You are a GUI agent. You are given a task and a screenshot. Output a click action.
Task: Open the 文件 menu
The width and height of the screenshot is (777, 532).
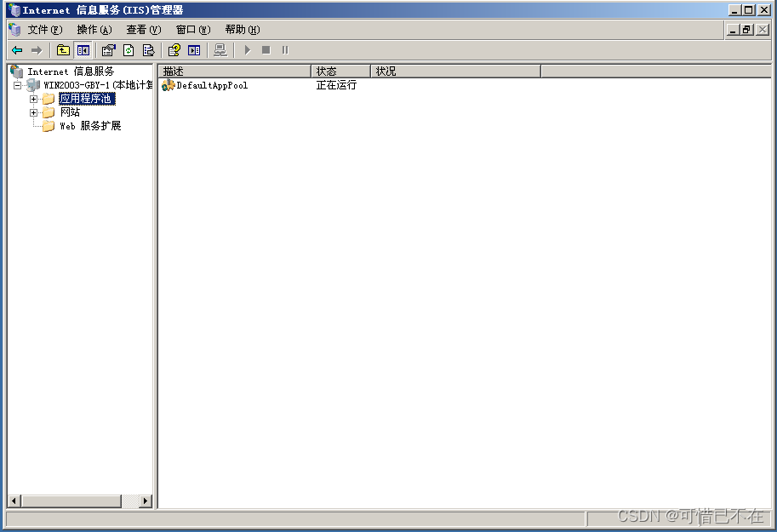(40, 29)
